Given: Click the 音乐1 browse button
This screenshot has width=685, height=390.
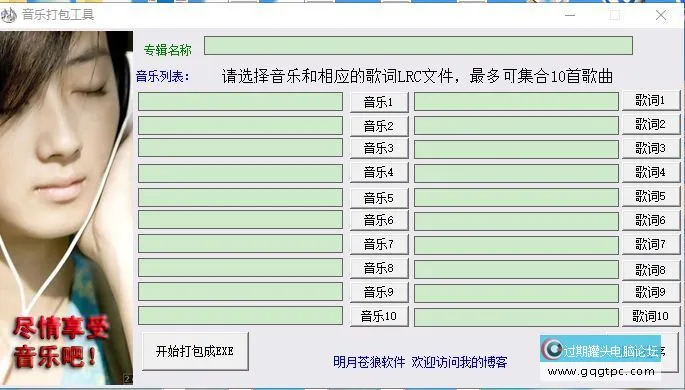Looking at the screenshot, I should pos(379,102).
